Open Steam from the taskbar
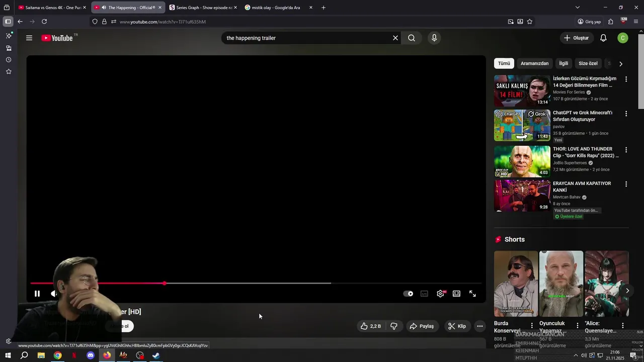 [x=156, y=355]
